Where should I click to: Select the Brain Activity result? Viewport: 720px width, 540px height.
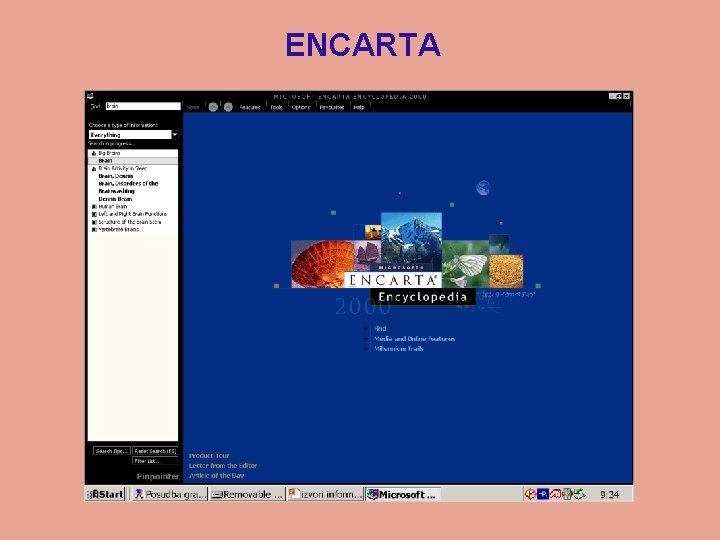pyautogui.click(x=133, y=169)
